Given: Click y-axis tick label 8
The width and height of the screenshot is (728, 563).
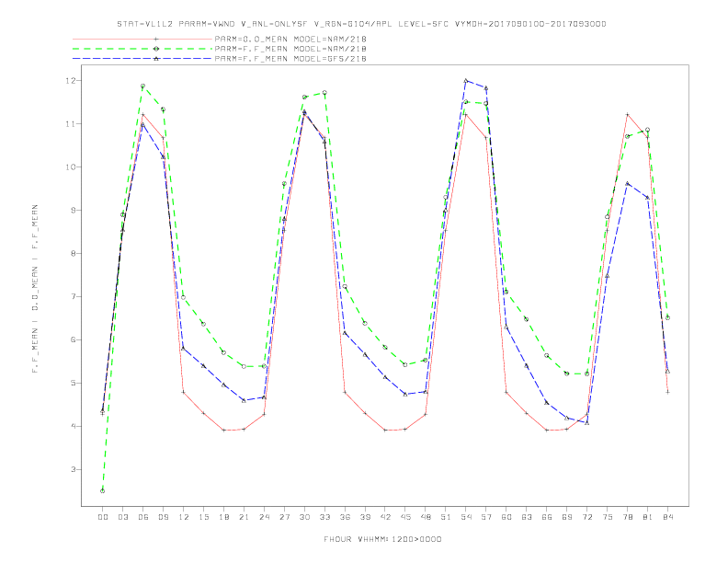Looking at the screenshot, I should click(x=73, y=253).
